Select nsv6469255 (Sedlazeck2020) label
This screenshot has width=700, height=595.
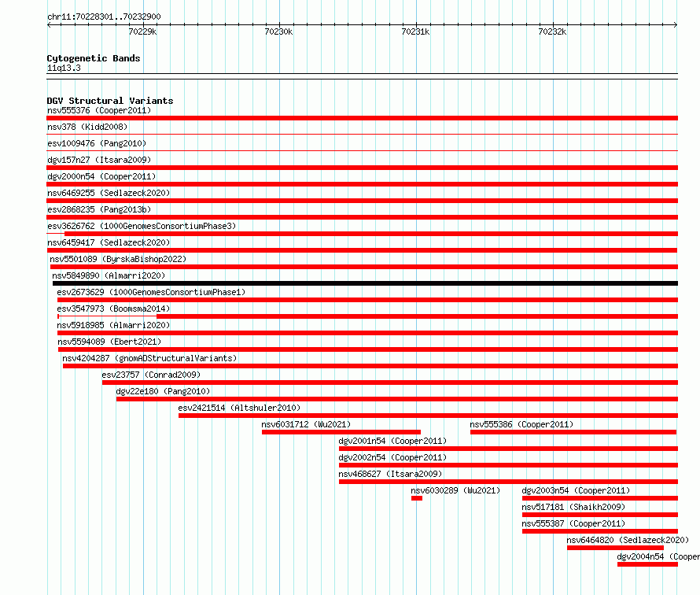coord(109,193)
